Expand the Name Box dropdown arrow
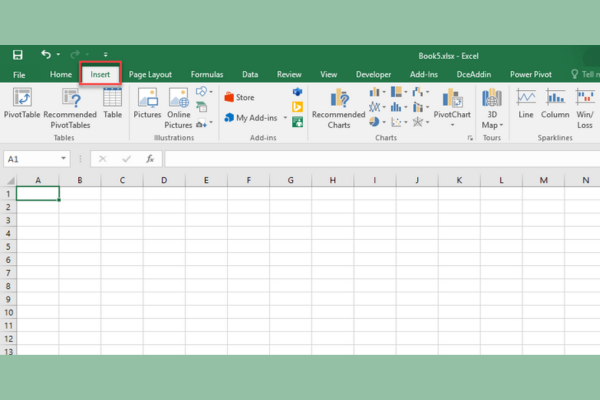 tap(64, 158)
